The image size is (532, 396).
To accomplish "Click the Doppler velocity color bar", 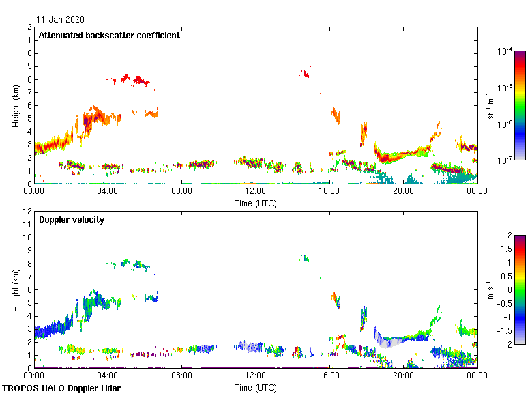I will pos(520,289).
